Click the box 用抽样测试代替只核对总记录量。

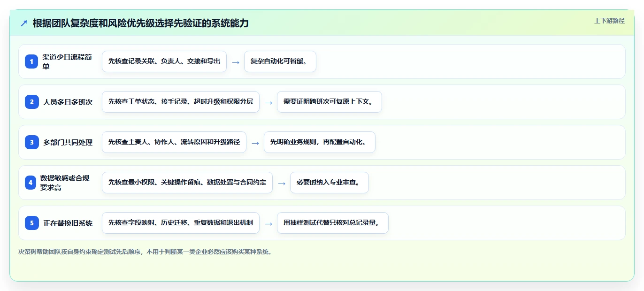(x=333, y=223)
